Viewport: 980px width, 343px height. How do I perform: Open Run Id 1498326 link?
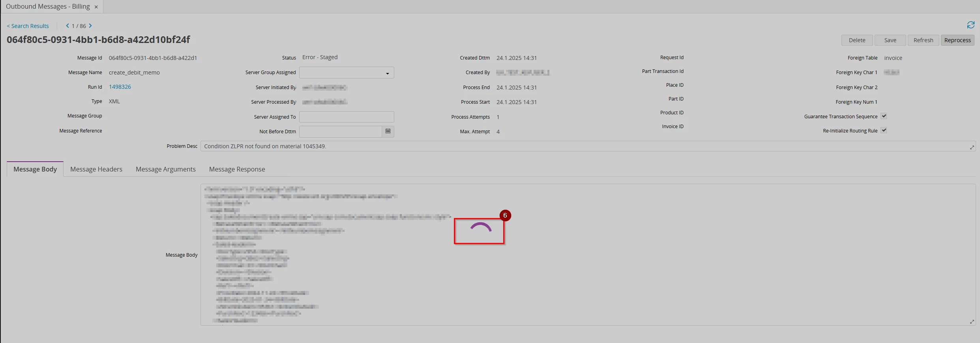point(120,87)
